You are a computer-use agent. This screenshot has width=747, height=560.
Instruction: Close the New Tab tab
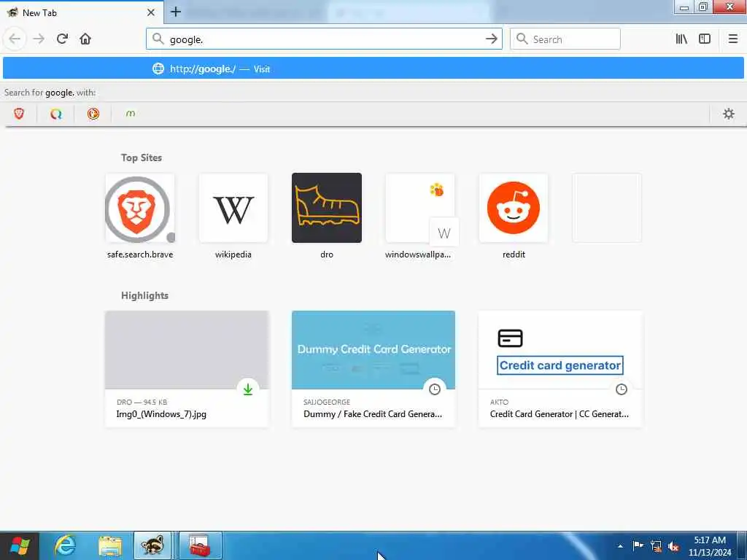150,13
